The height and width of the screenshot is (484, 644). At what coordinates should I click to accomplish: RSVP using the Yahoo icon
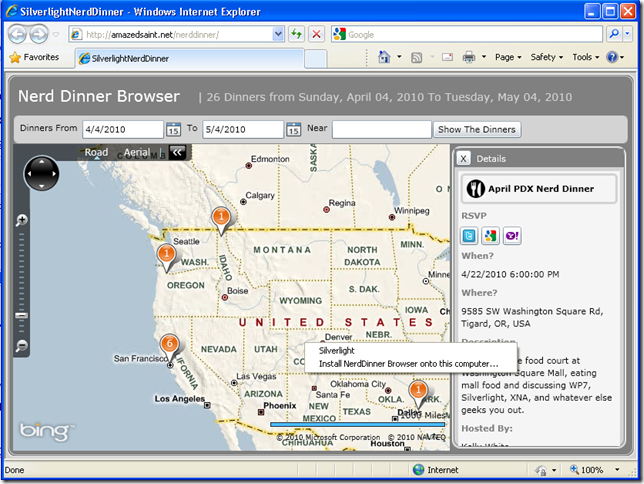click(x=509, y=235)
